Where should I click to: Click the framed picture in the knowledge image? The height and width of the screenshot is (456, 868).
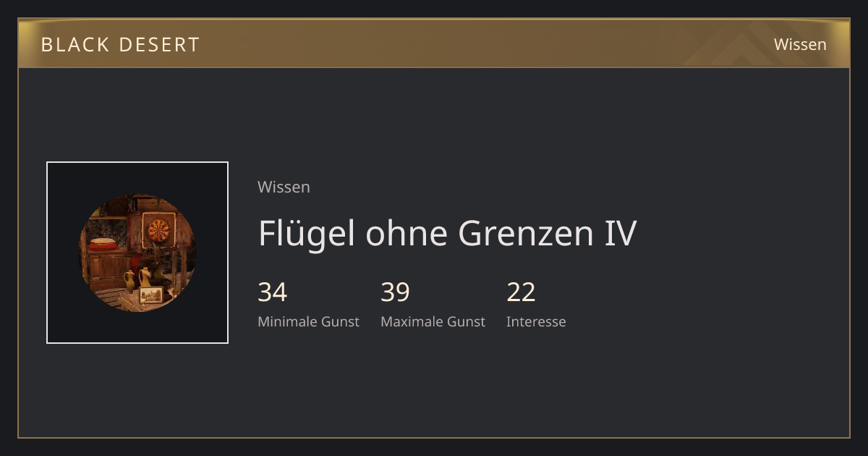click(x=151, y=295)
